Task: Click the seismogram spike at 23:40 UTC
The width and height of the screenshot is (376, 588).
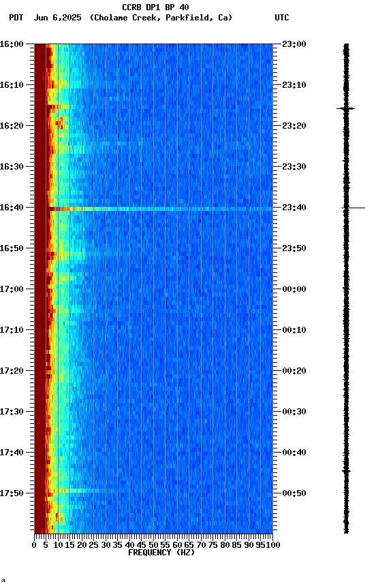Action: 353,208
